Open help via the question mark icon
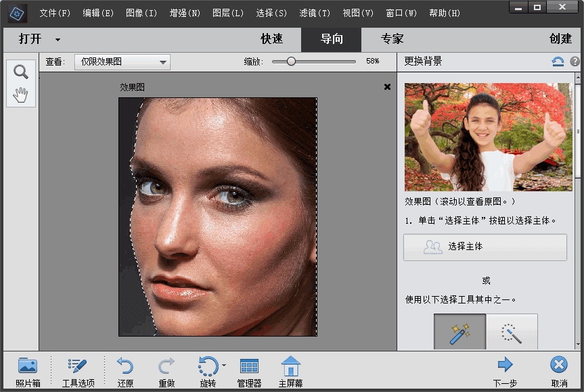584x392 pixels. pyautogui.click(x=575, y=61)
